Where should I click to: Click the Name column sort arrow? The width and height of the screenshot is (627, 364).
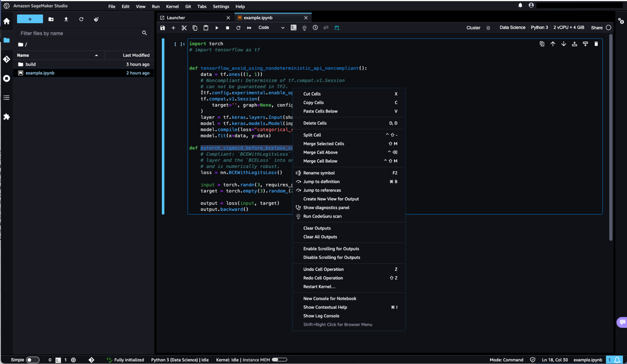[x=96, y=55]
